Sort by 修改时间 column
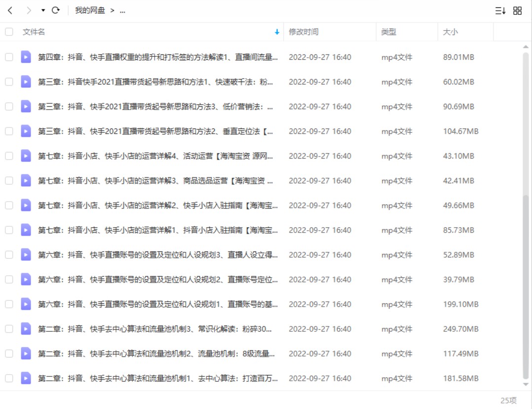The width and height of the screenshot is (532, 409). coord(304,32)
